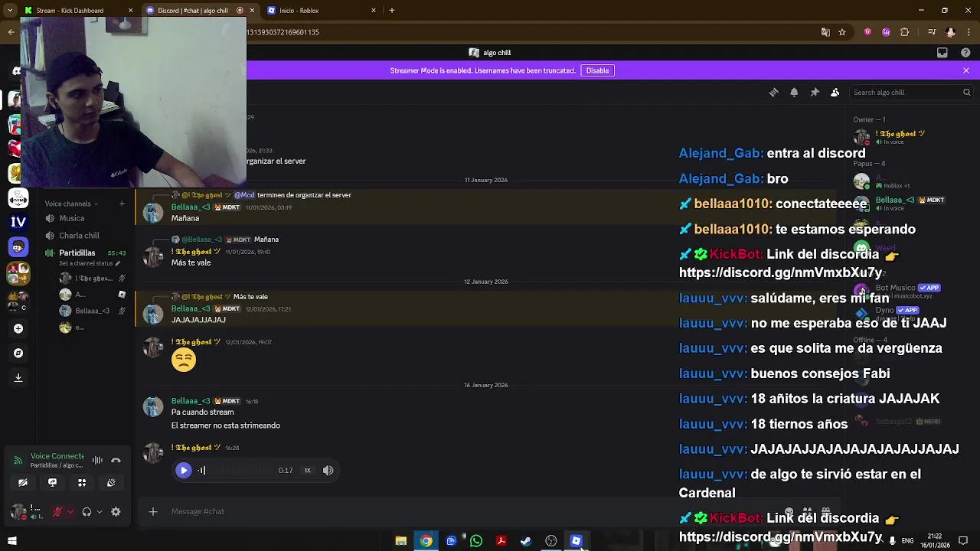Open Chrome media controls icon
Screen dimensions: 980x551
click(x=932, y=32)
